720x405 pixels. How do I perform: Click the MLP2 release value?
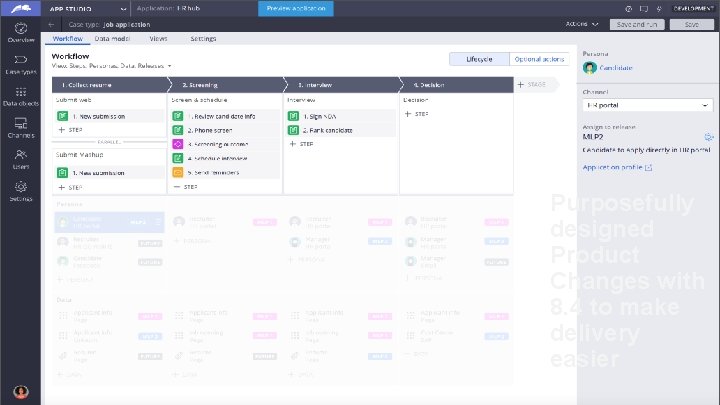[593, 137]
